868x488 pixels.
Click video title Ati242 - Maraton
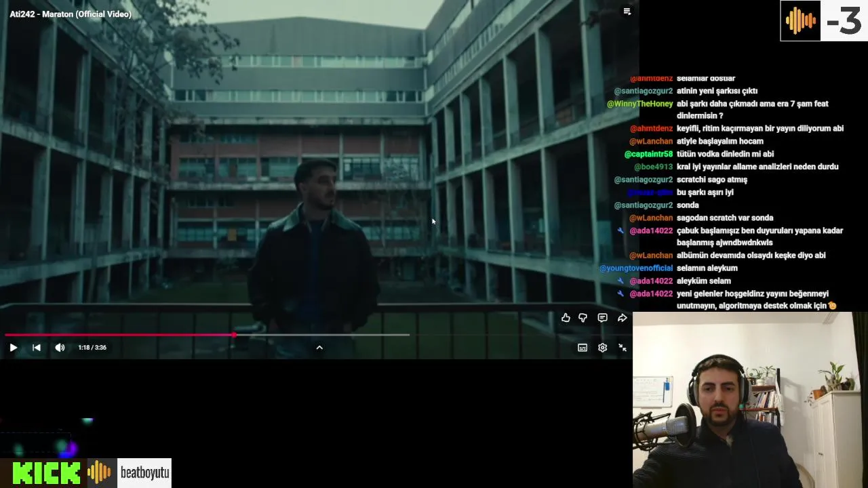click(x=71, y=14)
